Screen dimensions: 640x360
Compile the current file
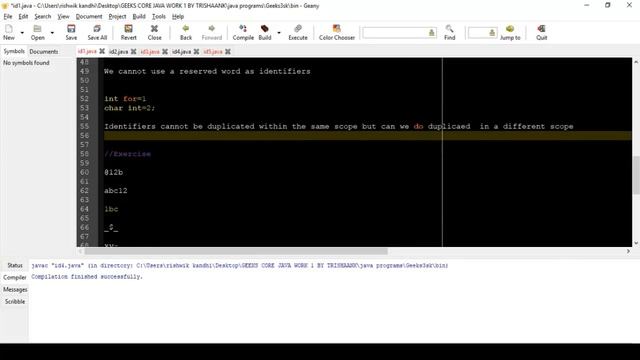click(x=243, y=32)
